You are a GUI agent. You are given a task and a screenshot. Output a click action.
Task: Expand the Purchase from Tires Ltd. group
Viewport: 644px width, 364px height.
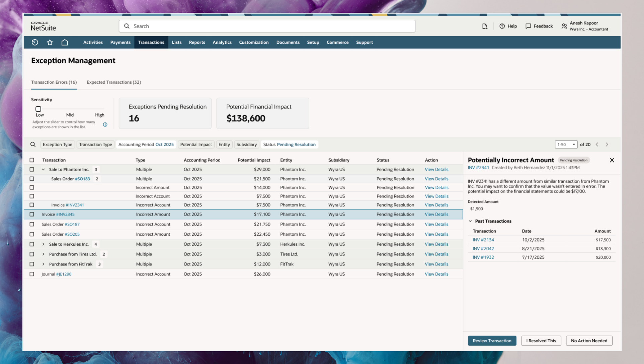(x=43, y=254)
